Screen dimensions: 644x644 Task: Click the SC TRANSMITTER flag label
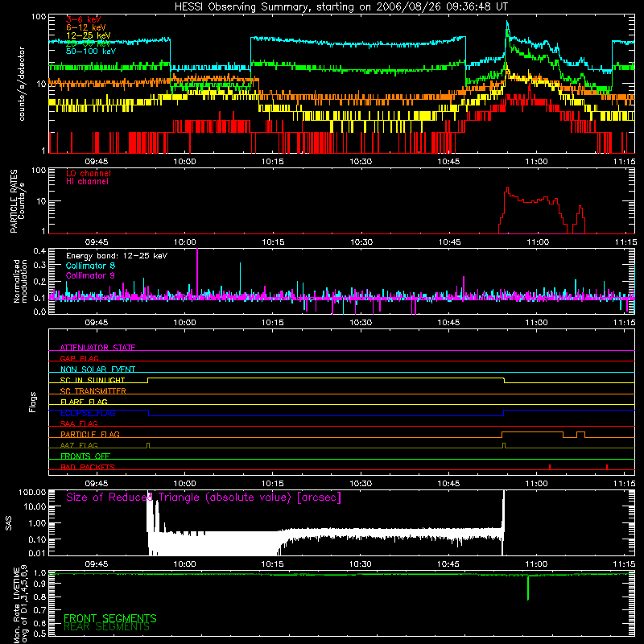point(93,390)
